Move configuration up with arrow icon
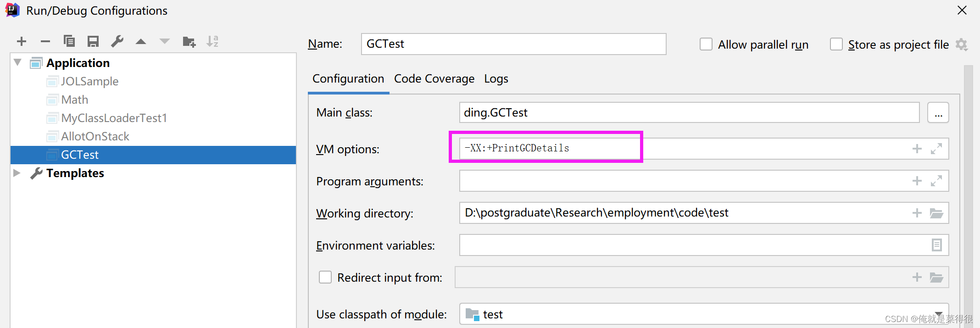The image size is (980, 328). pyautogui.click(x=141, y=42)
